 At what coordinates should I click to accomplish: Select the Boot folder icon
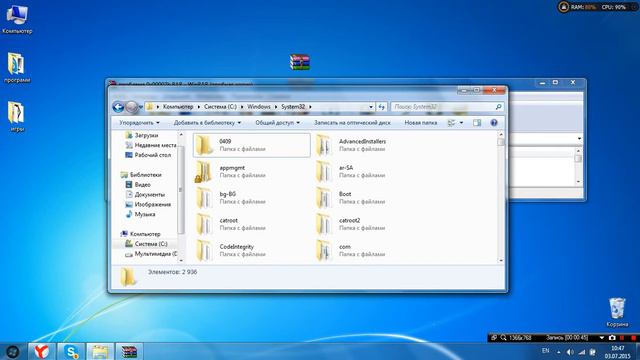tap(324, 198)
